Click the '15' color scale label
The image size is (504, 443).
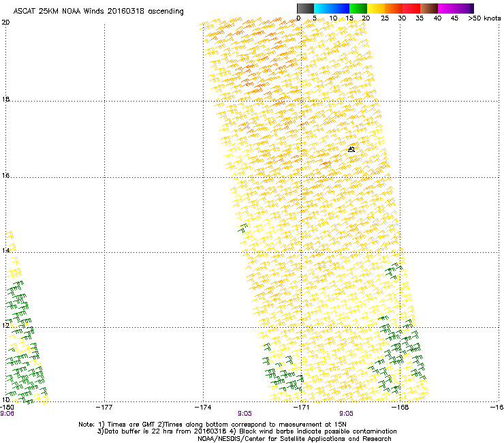[349, 18]
